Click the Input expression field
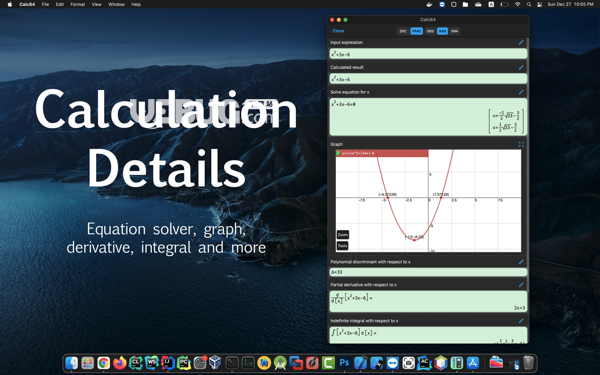 click(428, 54)
